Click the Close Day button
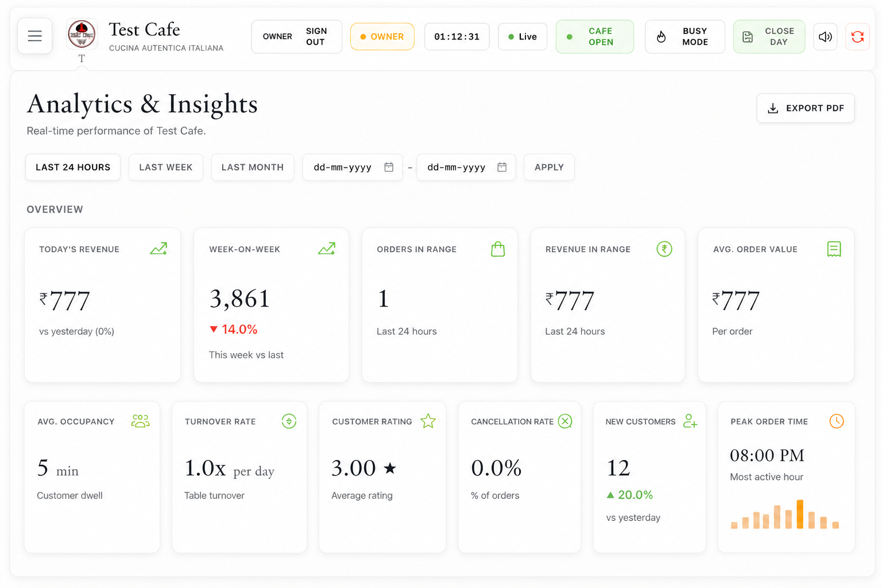882x588 pixels. pyautogui.click(x=769, y=37)
